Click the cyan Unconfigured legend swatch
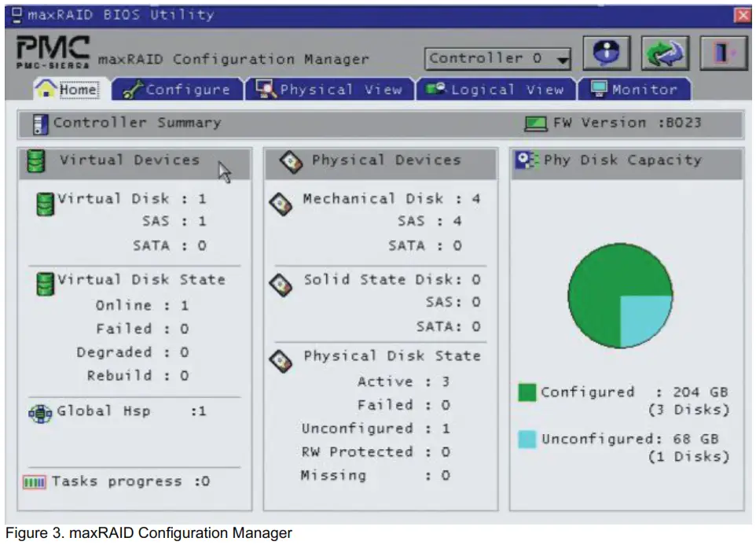The height and width of the screenshot is (545, 756). coord(527,440)
